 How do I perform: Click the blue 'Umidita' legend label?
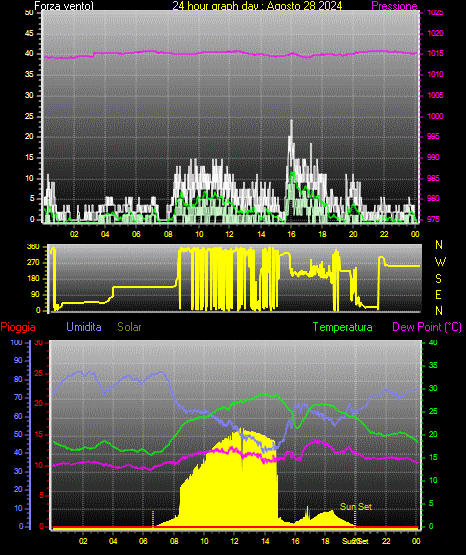pyautogui.click(x=84, y=327)
